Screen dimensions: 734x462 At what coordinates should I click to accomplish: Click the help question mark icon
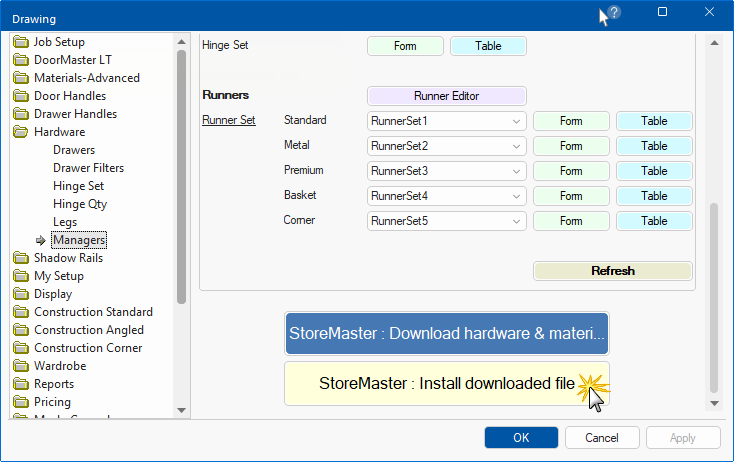614,13
